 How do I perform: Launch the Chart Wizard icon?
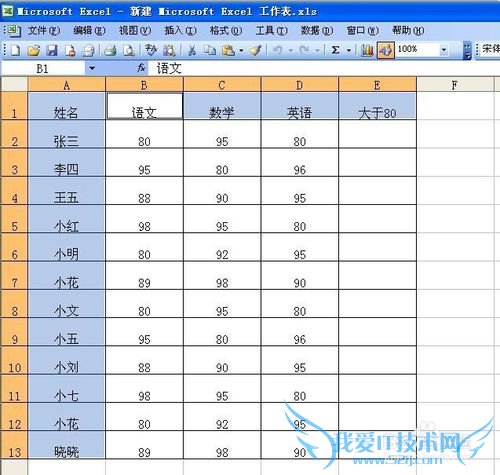click(367, 50)
